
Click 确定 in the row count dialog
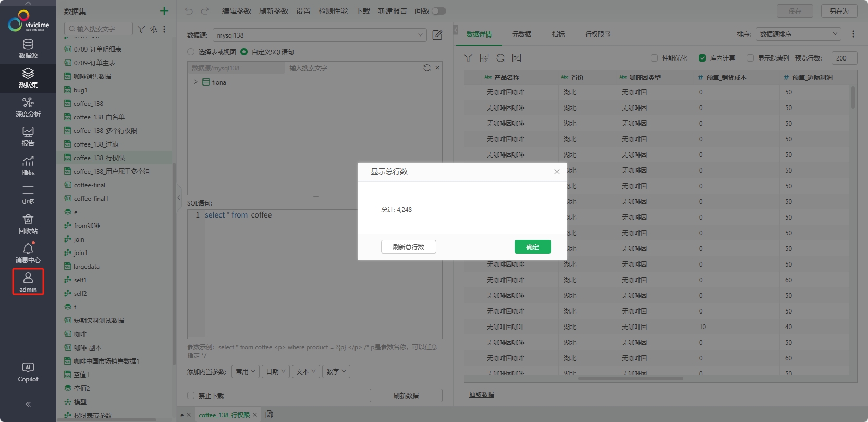pyautogui.click(x=532, y=247)
